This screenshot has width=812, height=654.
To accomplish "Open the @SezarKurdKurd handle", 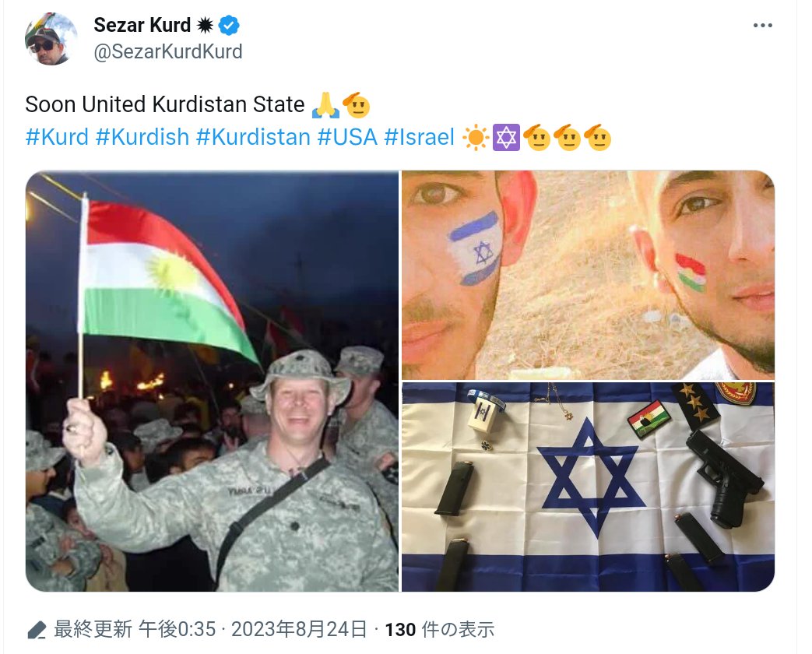I will tap(168, 52).
